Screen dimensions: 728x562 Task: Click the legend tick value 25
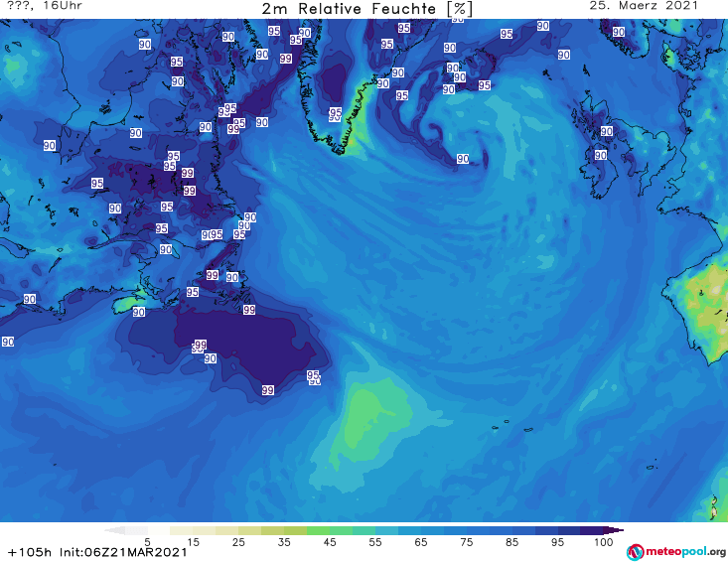[238, 542]
